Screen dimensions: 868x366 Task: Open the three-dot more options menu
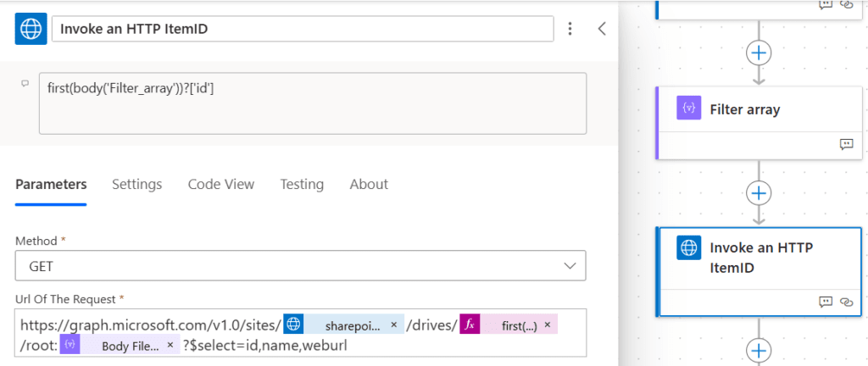pyautogui.click(x=570, y=29)
